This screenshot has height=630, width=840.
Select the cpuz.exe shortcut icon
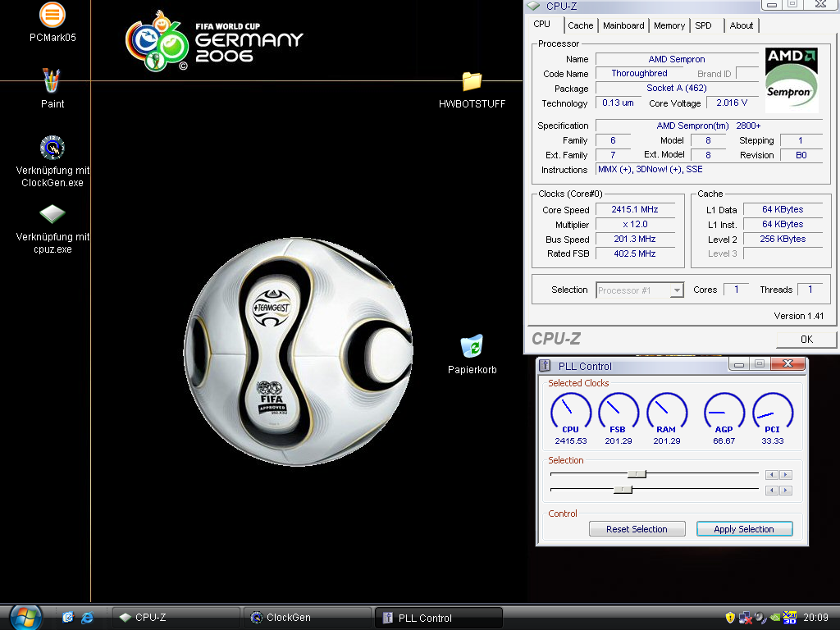click(52, 214)
